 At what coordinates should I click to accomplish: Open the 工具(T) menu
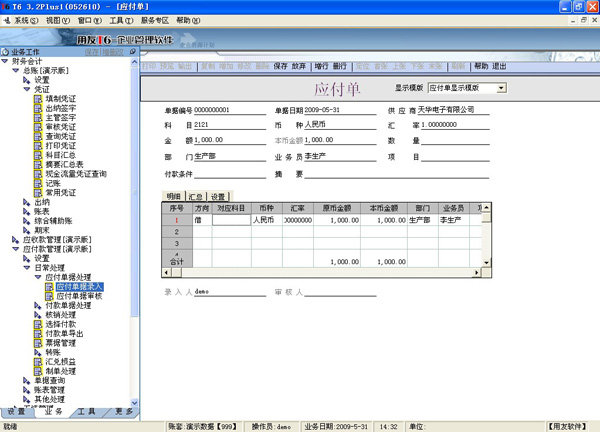[121, 21]
